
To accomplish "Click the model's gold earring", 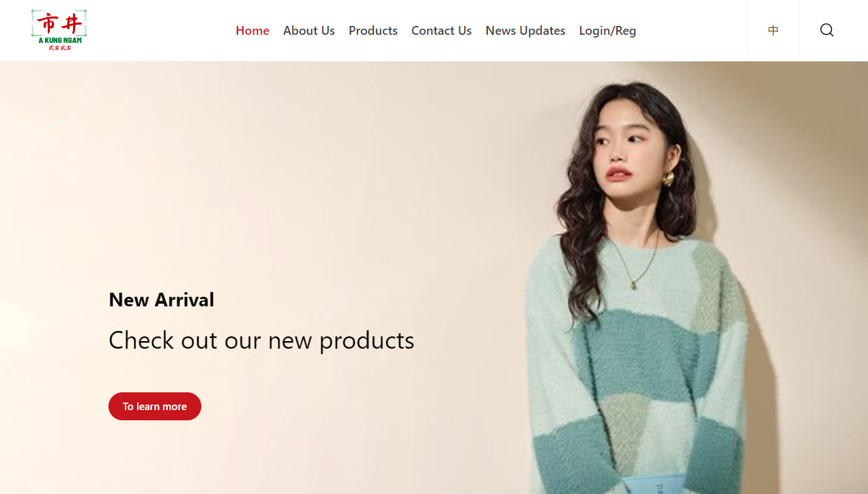I will point(668,179).
